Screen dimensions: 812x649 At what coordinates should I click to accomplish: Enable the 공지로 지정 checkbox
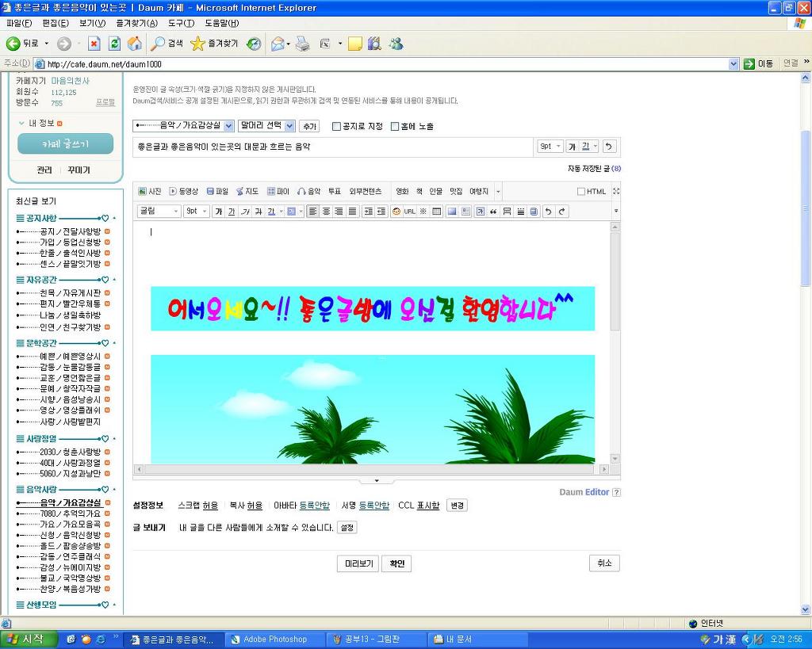[x=336, y=126]
